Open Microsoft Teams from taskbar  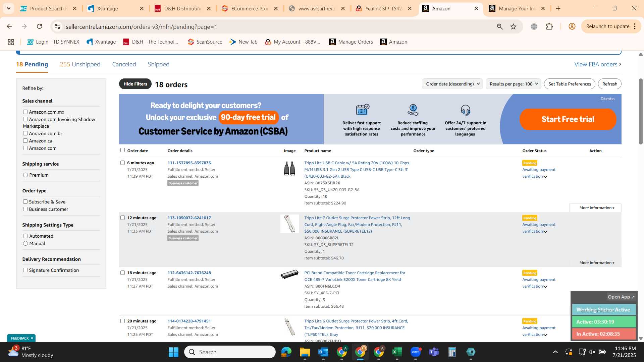(x=434, y=352)
